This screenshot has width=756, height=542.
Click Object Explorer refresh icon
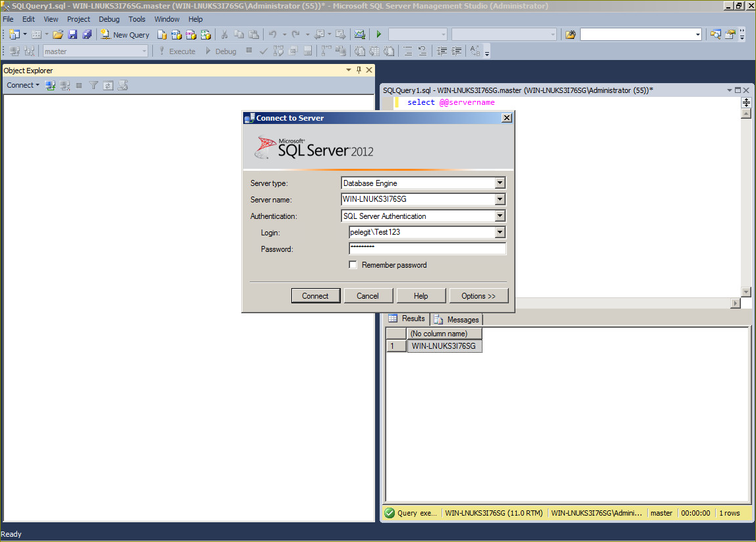coord(108,85)
